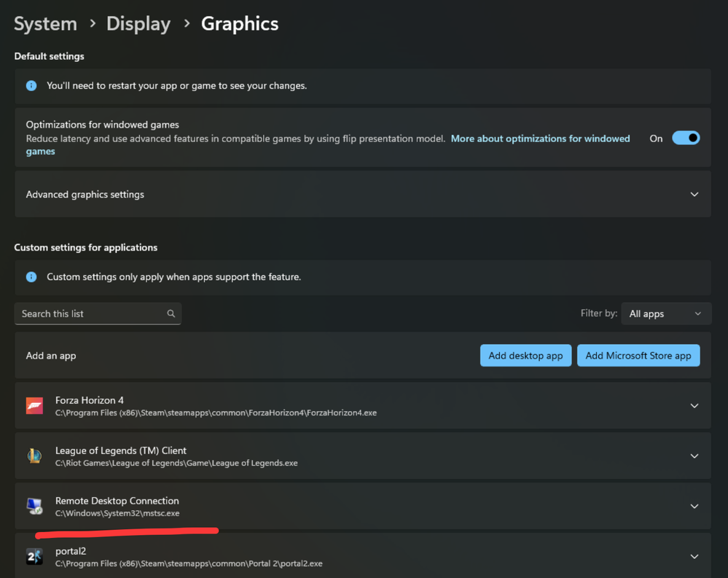
Task: Click the On label beside the toggle
Action: tap(656, 138)
